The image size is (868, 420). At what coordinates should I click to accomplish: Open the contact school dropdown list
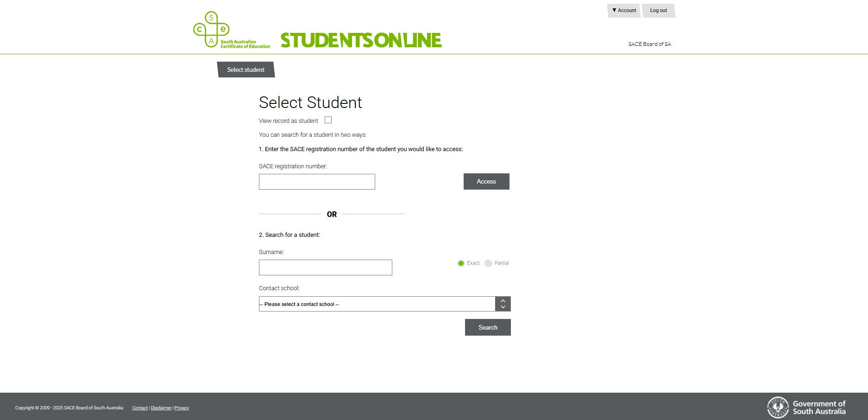pos(377,304)
